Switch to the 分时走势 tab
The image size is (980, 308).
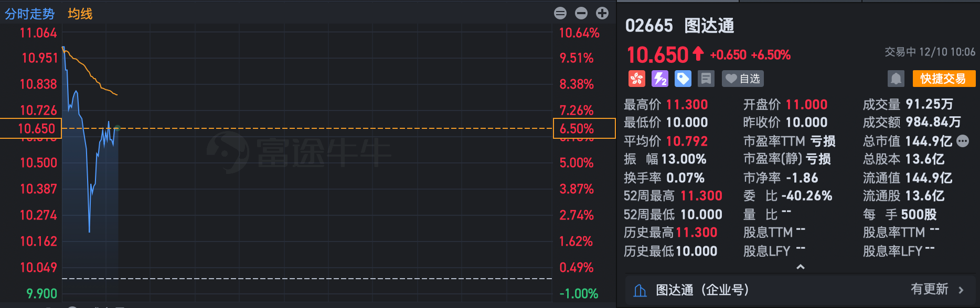coord(30,15)
